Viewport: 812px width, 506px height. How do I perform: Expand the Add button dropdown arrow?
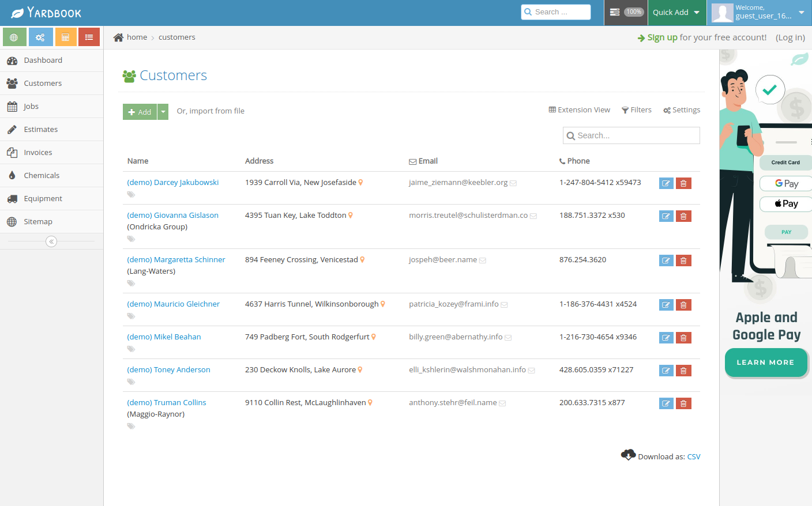(163, 112)
